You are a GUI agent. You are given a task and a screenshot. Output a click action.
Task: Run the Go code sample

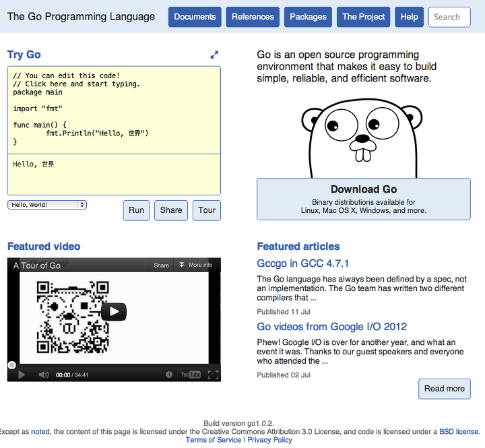tap(136, 210)
